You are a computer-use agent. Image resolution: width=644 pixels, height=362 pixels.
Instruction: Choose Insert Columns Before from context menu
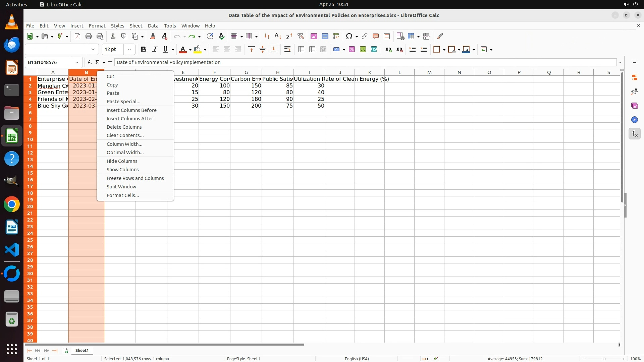131,110
